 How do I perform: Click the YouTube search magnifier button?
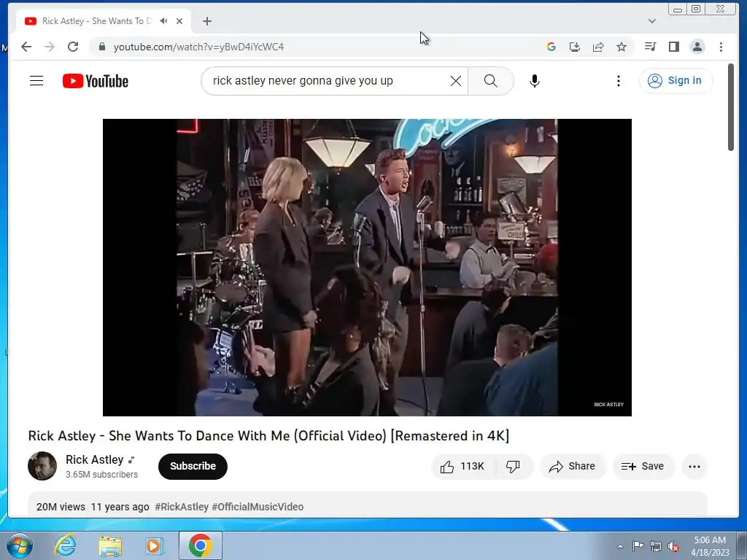pos(491,81)
